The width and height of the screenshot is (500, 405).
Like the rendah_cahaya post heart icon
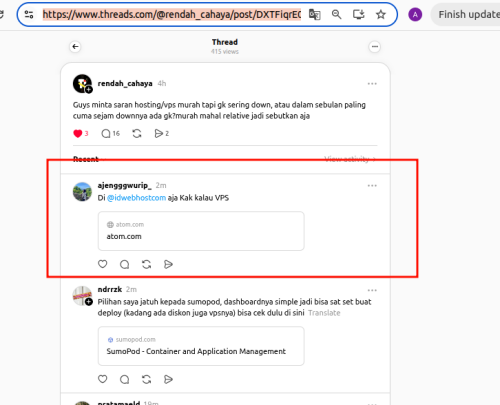click(x=78, y=134)
